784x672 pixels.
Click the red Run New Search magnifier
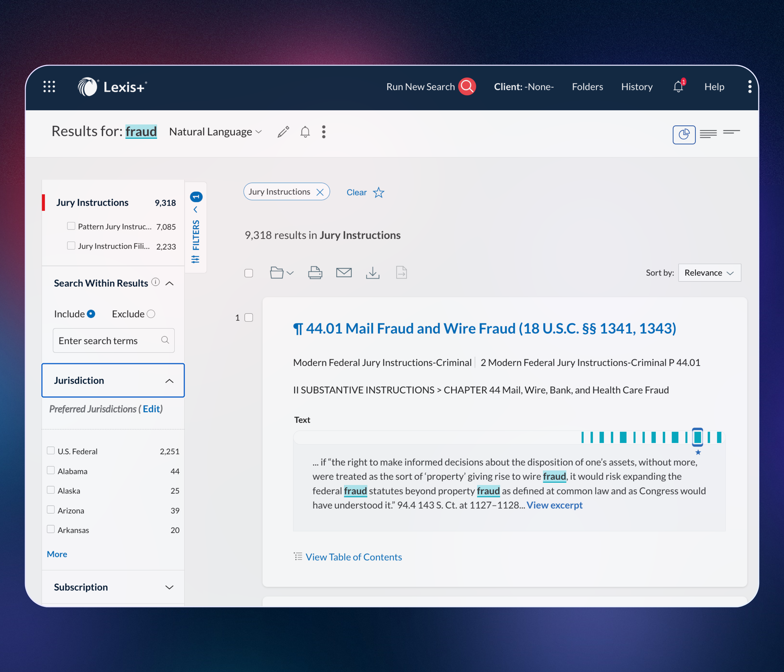[x=467, y=87]
